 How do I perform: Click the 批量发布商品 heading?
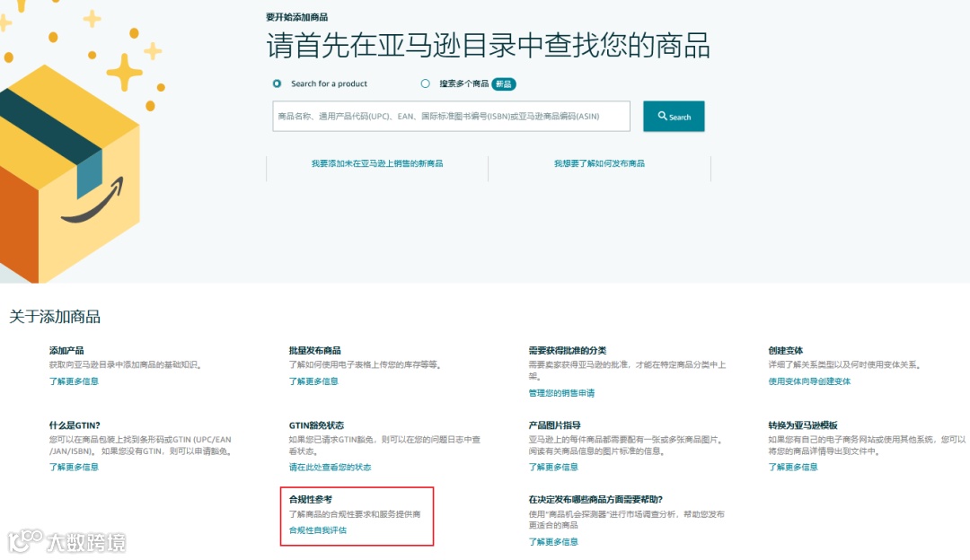(315, 351)
